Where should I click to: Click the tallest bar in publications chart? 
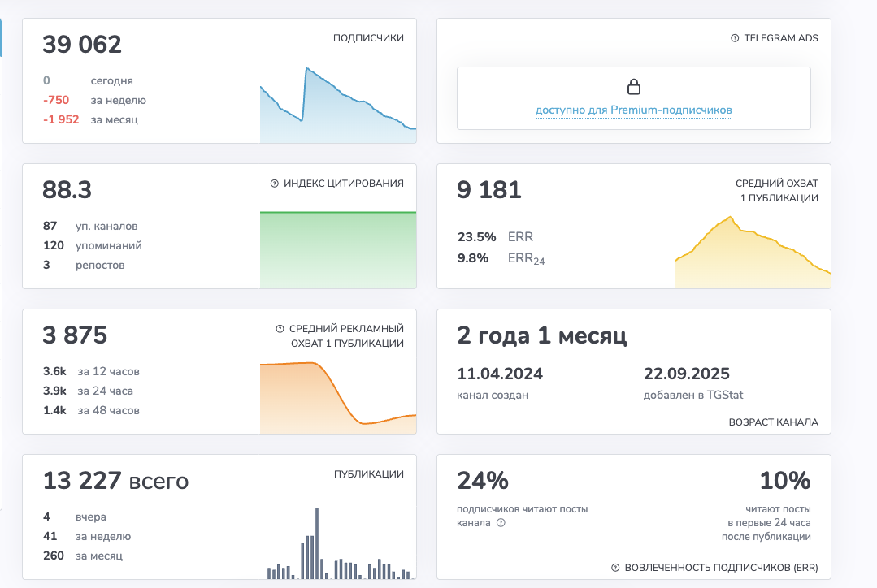coord(317,543)
